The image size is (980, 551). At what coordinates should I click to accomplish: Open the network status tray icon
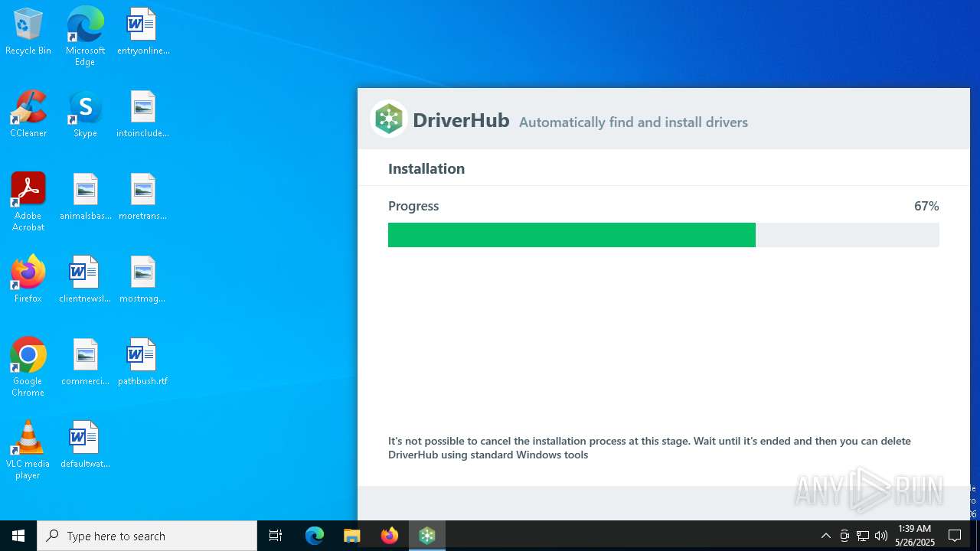click(x=863, y=536)
